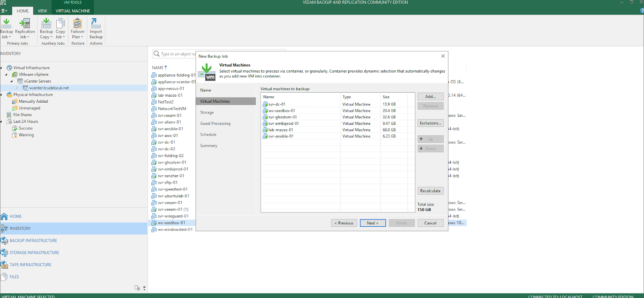644x298 pixels.
Task: Open the BACKUP INFRASTRUCTURE navigation pane
Action: (74, 240)
